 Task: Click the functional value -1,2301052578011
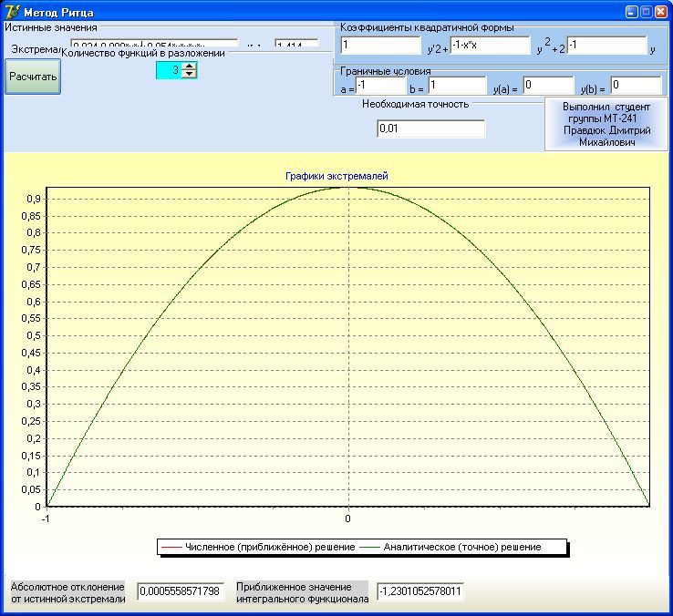pyautogui.click(x=420, y=591)
